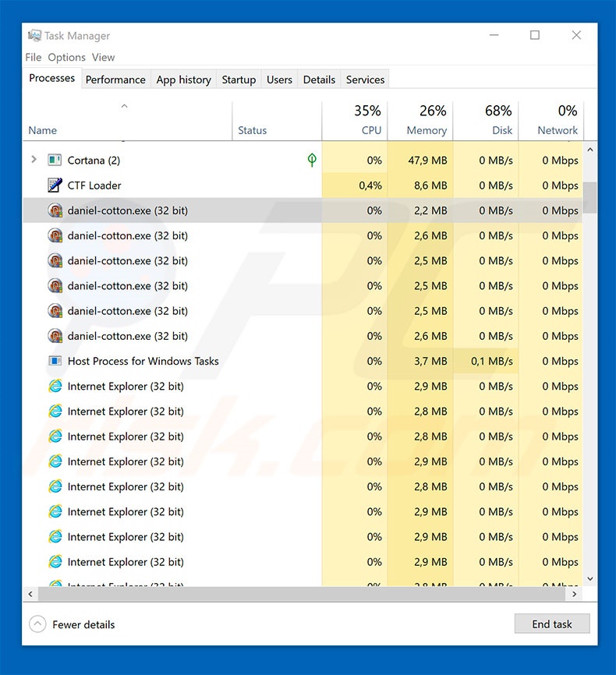
Task: Sort by the CPU column header
Action: [x=355, y=121]
